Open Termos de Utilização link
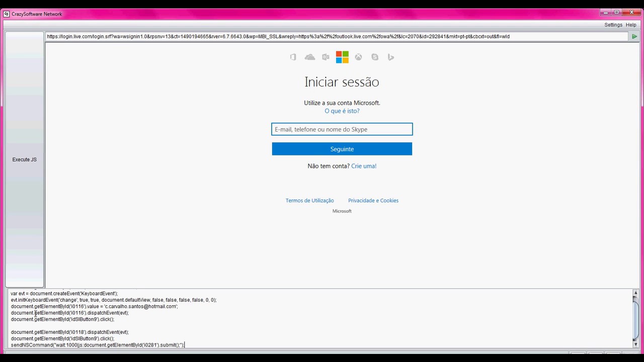Screen dimensions: 644x362 310,201
